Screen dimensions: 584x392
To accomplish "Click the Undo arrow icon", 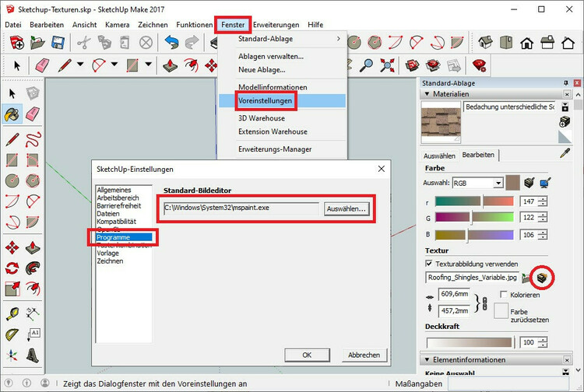I will [171, 43].
